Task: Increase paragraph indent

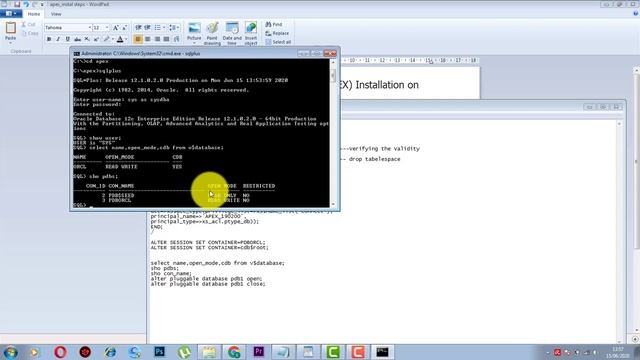Action: tap(147, 27)
